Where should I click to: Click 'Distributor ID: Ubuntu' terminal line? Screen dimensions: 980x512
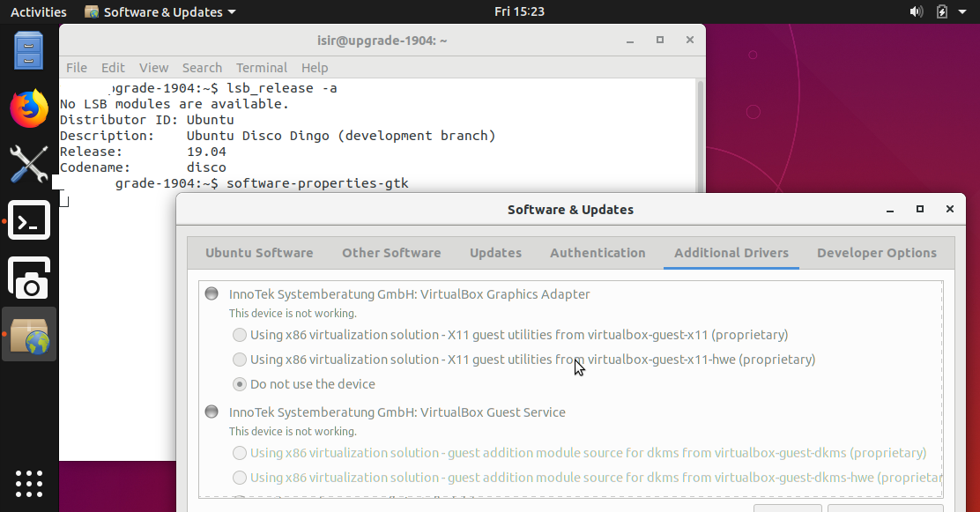[147, 120]
